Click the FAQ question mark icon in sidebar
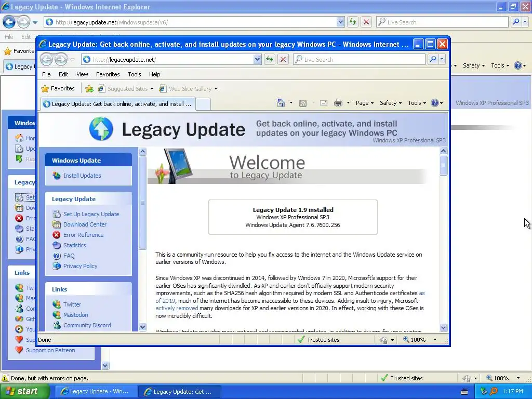Viewport: 532px width, 399px height. (56, 256)
